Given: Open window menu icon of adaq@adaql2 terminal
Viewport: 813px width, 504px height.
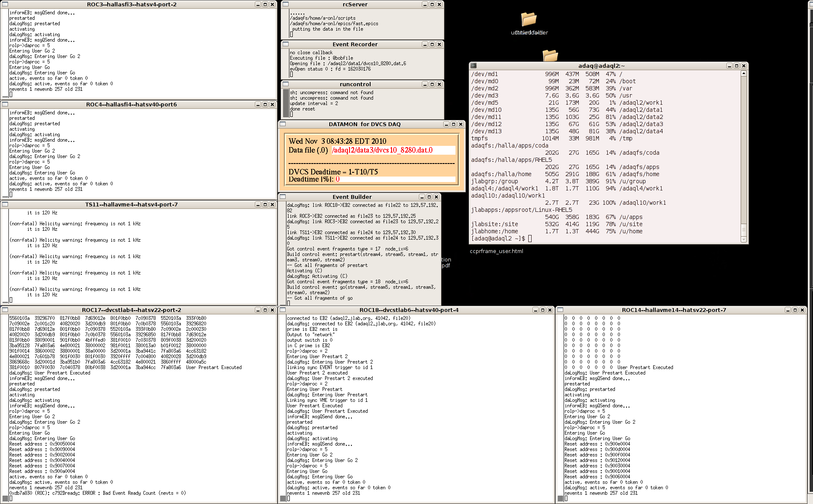Looking at the screenshot, I should (474, 66).
